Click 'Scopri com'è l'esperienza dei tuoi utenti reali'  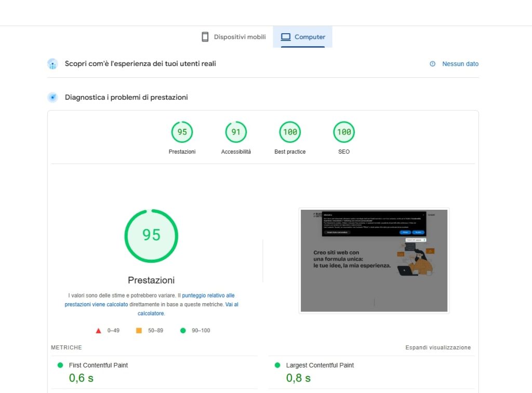tap(140, 64)
